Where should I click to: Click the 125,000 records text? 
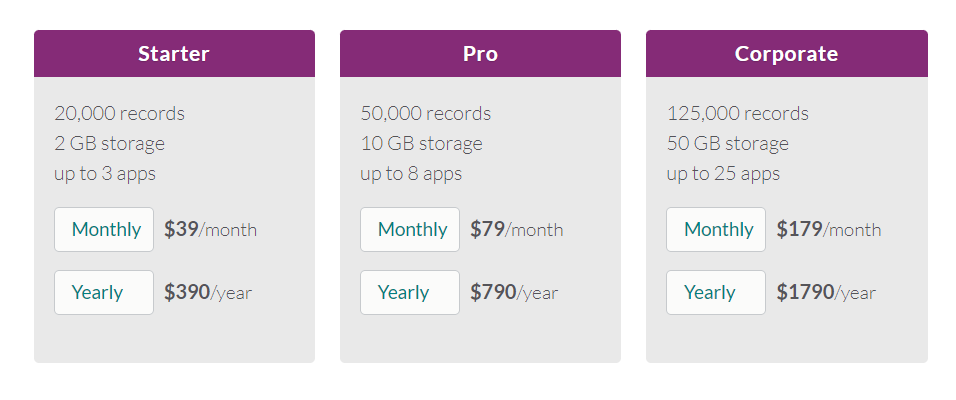click(737, 114)
